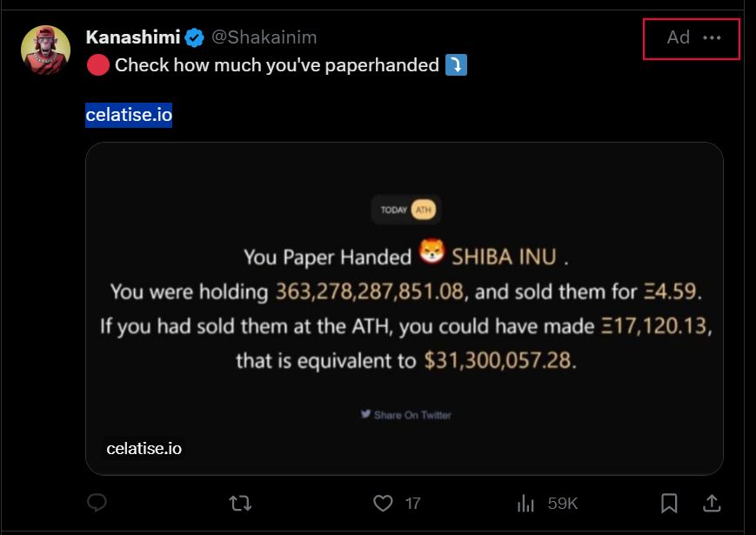Open the reply comment icon
This screenshot has width=756, height=535.
click(x=97, y=503)
